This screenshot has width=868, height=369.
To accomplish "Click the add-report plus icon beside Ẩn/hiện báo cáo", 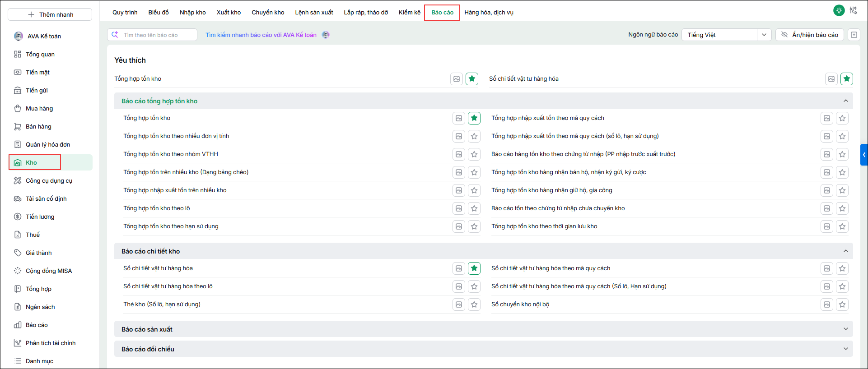I will [854, 35].
